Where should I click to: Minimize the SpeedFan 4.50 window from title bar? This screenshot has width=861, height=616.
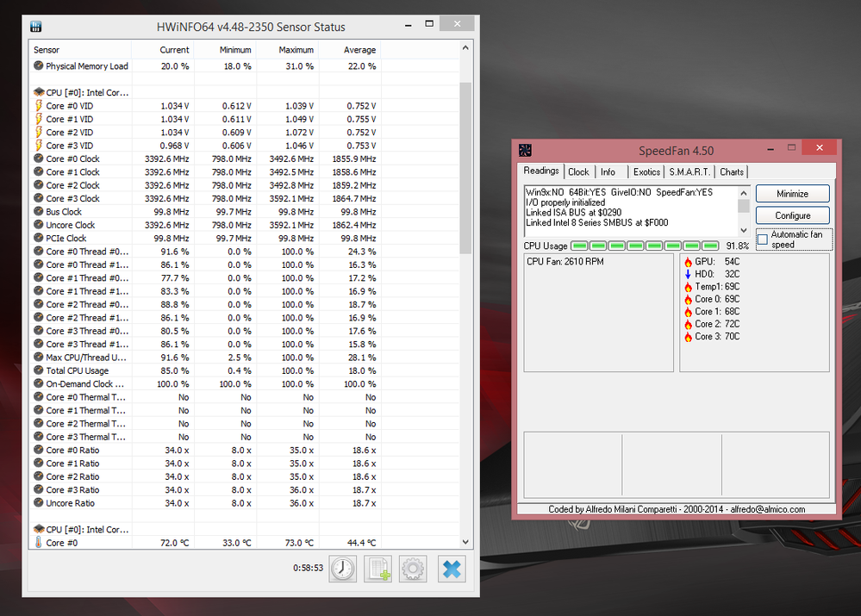pyautogui.click(x=771, y=148)
